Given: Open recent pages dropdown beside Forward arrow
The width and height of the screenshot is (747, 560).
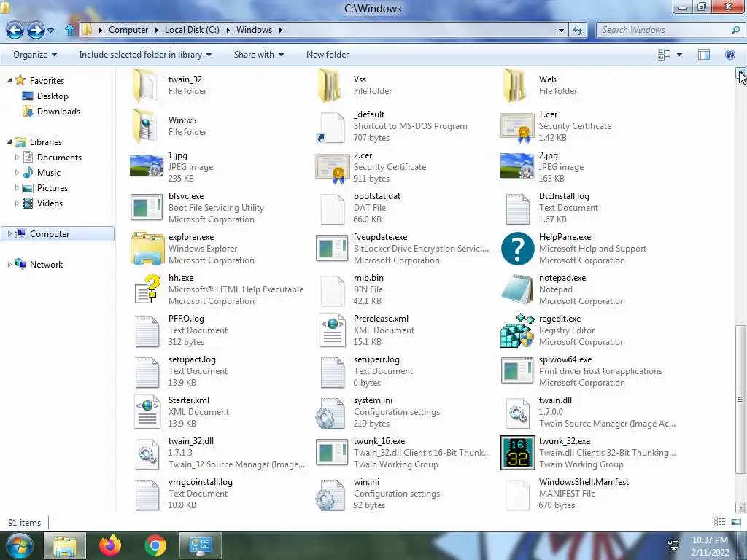Looking at the screenshot, I should [x=50, y=31].
